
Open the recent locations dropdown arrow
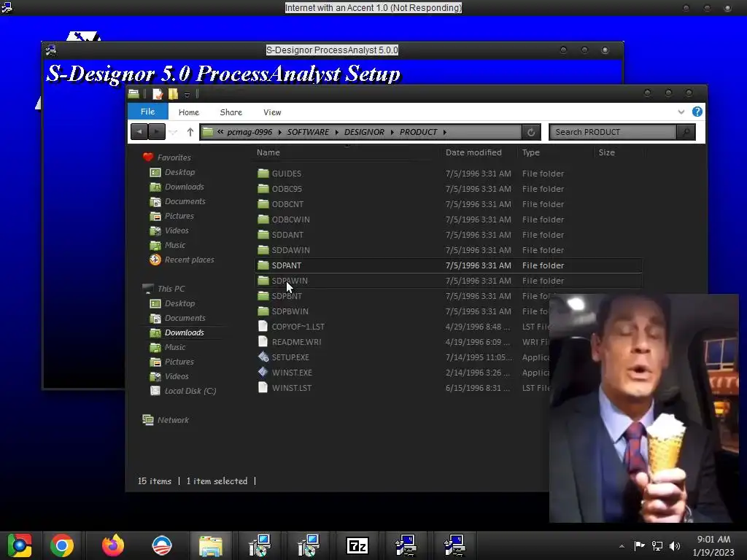pos(174,133)
